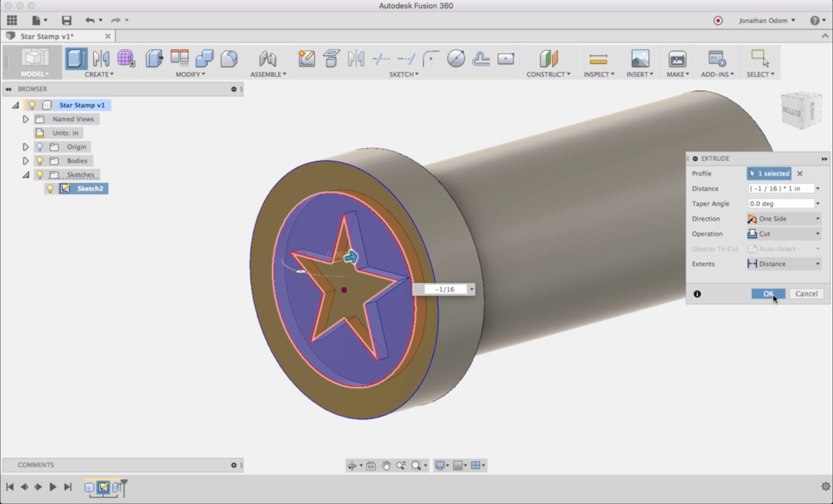This screenshot has height=504, width=833.
Task: Open the Measure tool under Inspect
Action: tap(598, 59)
